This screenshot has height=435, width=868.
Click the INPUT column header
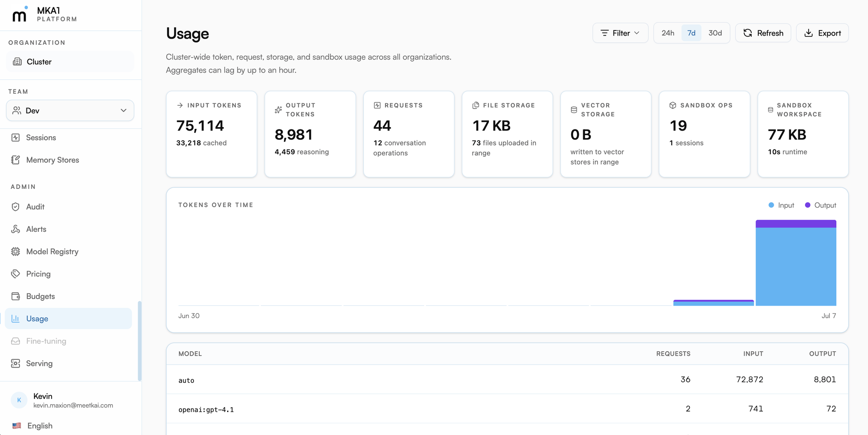click(753, 354)
